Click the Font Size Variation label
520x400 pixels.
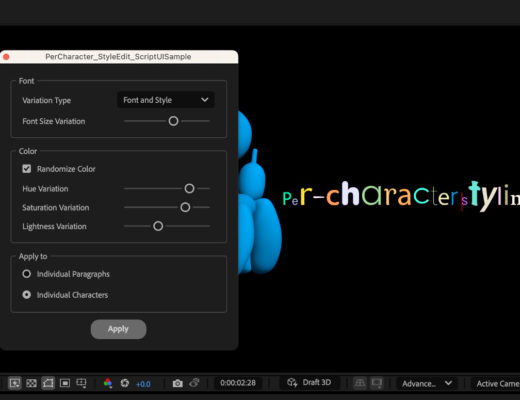54,121
